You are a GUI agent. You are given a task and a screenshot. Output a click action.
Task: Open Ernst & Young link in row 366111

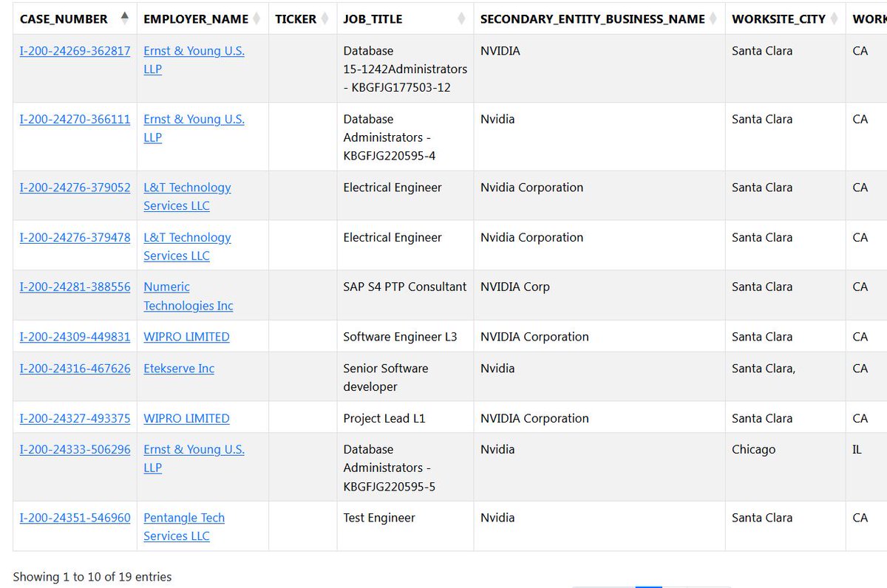[194, 129]
